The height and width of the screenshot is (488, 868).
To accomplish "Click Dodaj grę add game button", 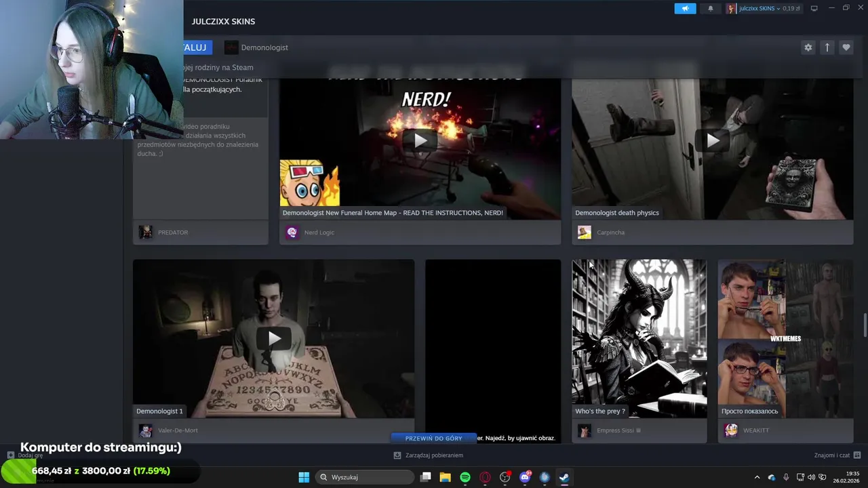I will (25, 455).
